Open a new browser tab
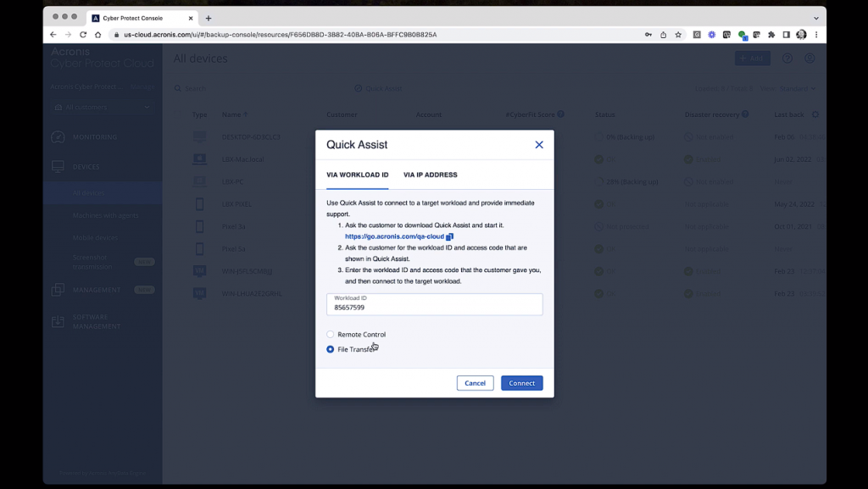The height and width of the screenshot is (489, 868). [209, 19]
